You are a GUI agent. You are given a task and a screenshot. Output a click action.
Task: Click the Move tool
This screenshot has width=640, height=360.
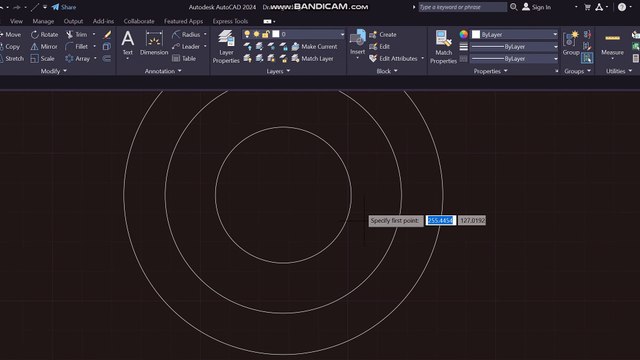point(10,35)
